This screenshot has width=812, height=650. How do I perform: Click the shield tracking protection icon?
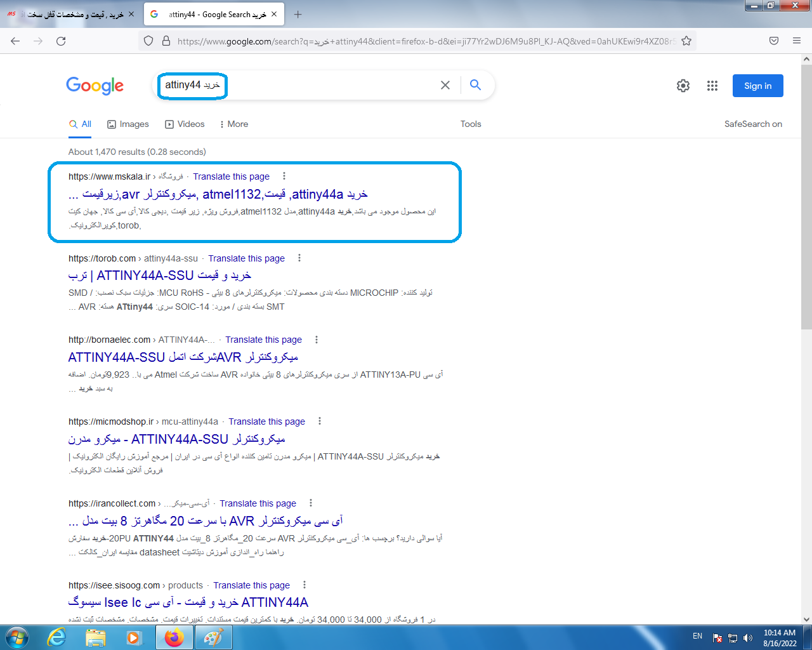click(x=148, y=41)
